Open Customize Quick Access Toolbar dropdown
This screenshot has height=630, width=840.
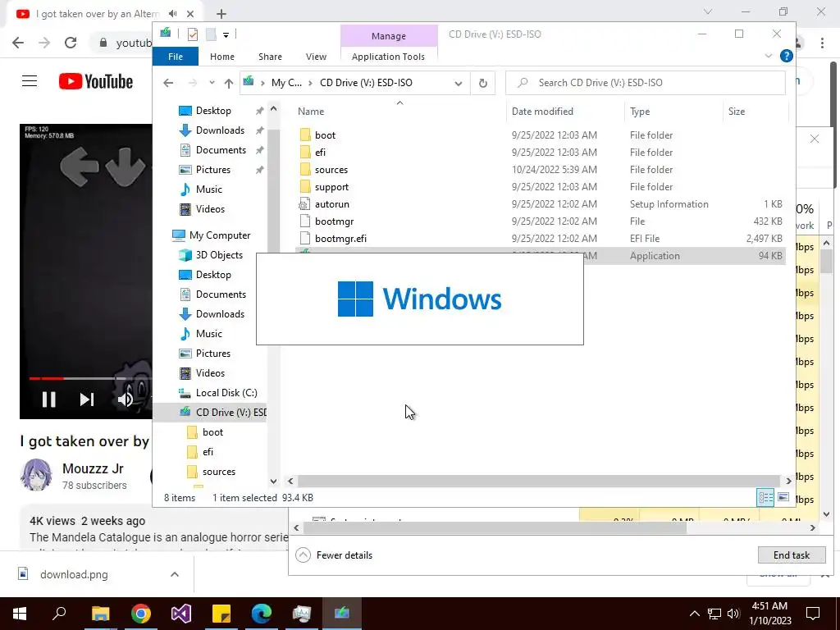pos(226,35)
